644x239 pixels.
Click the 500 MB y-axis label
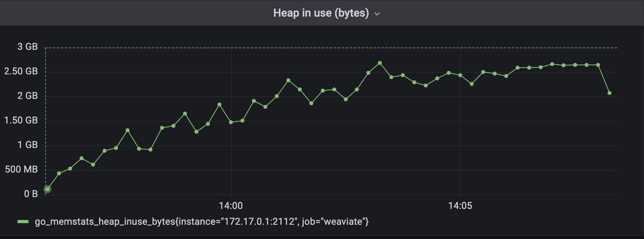(x=22, y=169)
